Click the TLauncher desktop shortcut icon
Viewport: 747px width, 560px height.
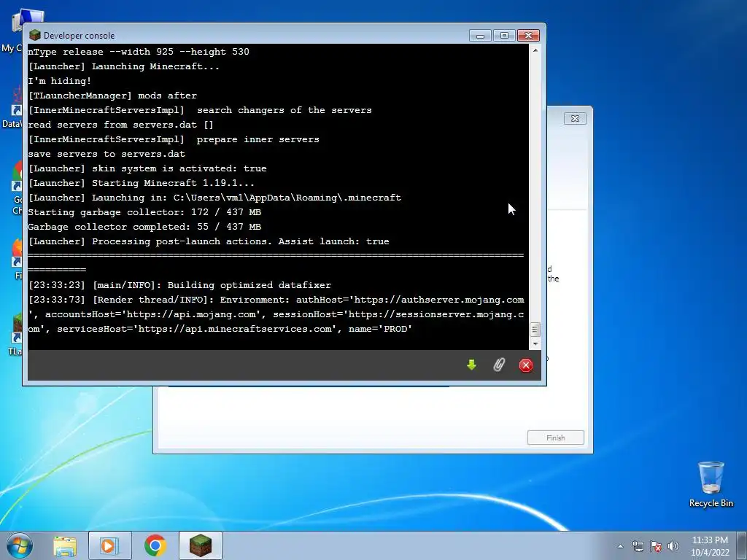(x=18, y=333)
